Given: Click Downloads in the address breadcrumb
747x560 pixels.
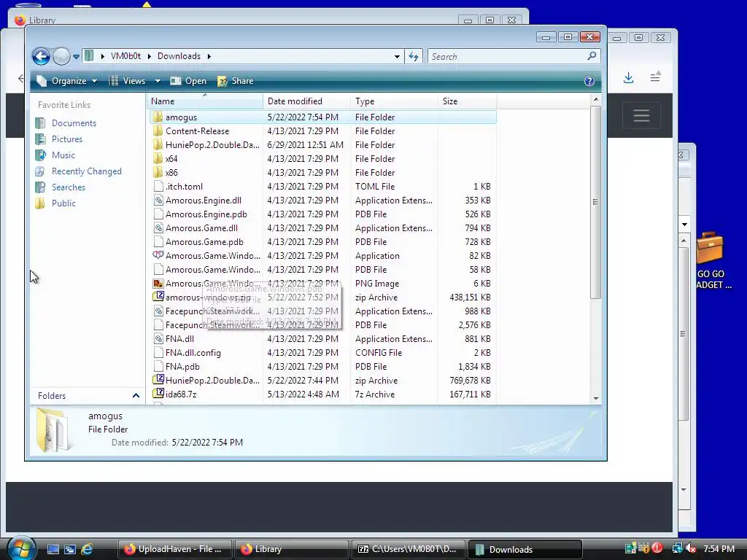Looking at the screenshot, I should click(179, 56).
